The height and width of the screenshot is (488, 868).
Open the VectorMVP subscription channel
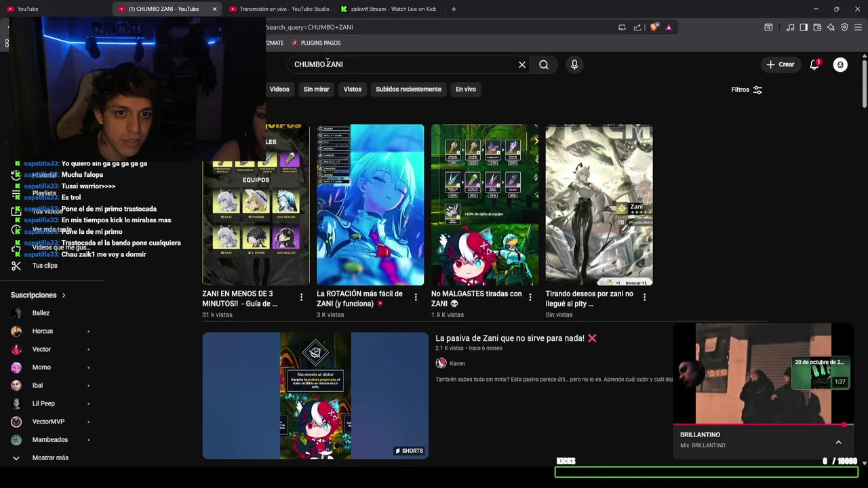[x=48, y=422]
